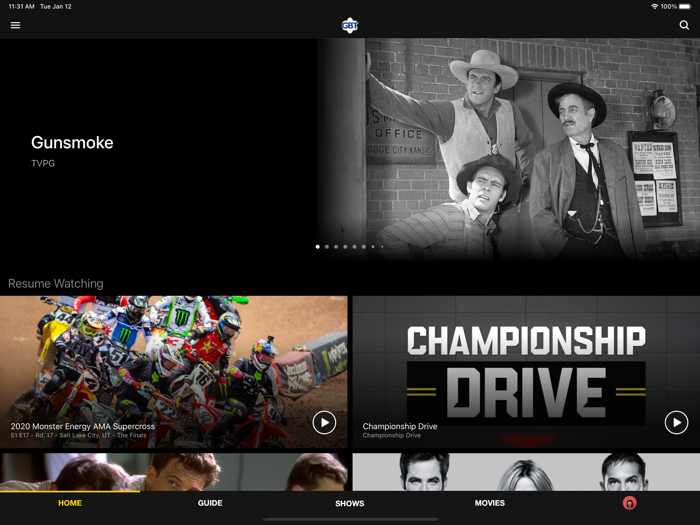
Task: Select the TVPG rating label
Action: (x=43, y=163)
